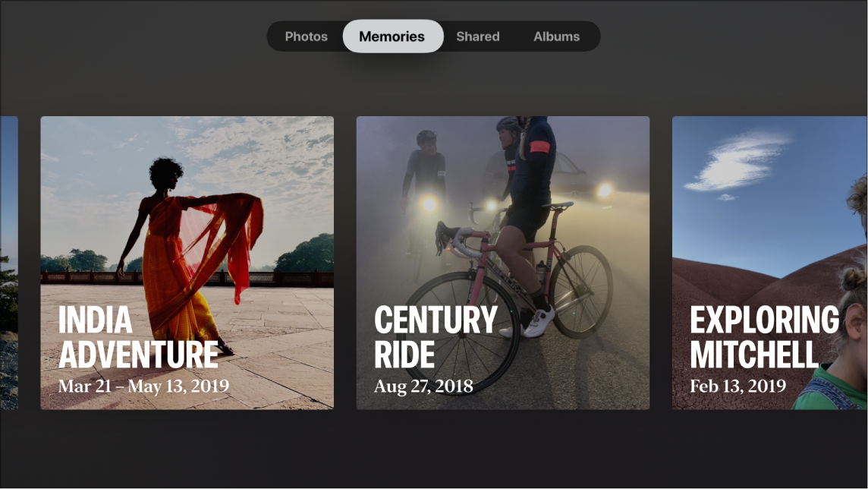Select the partially visible memory at left edge
Image resolution: width=868 pixels, height=489 pixels.
pyautogui.click(x=8, y=263)
